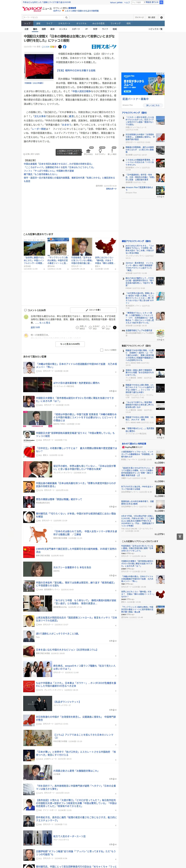Open the IT category tab
The height and width of the screenshot is (868, 186).
click(x=86, y=29)
